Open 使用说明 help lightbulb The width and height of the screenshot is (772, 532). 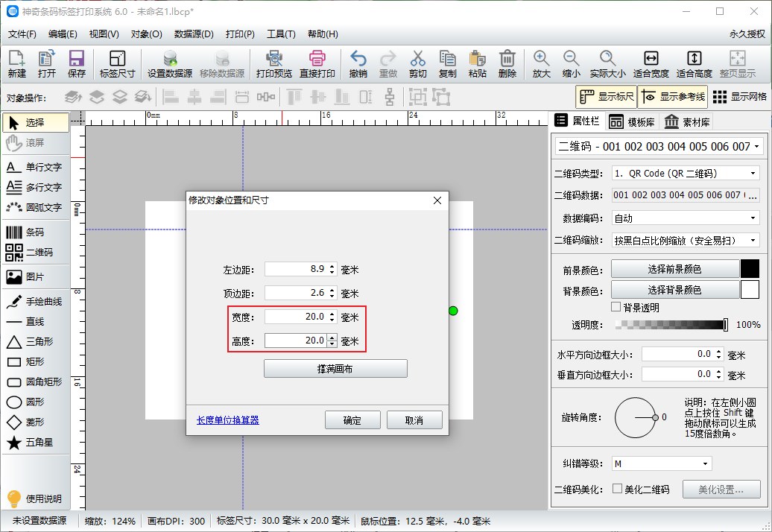[x=34, y=498]
